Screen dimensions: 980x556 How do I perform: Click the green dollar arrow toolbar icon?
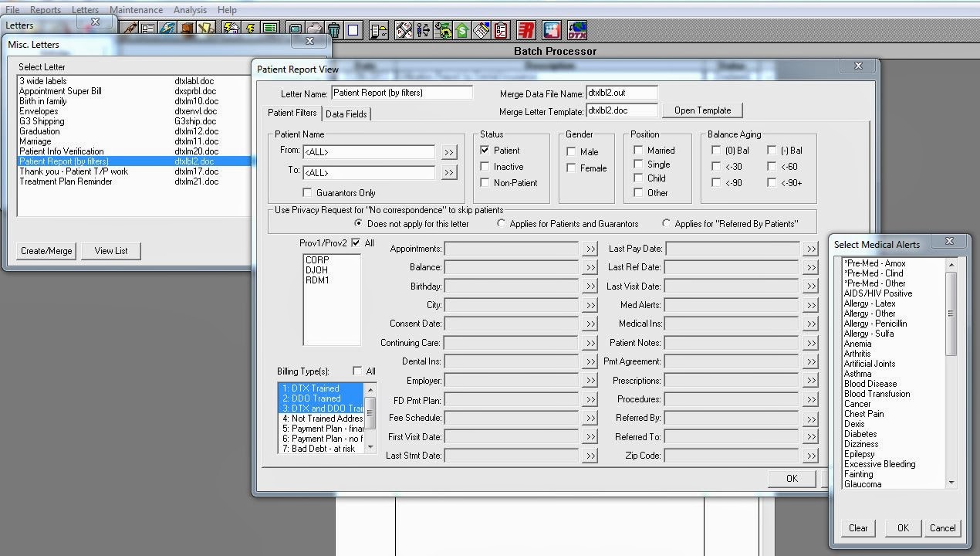coord(462,30)
